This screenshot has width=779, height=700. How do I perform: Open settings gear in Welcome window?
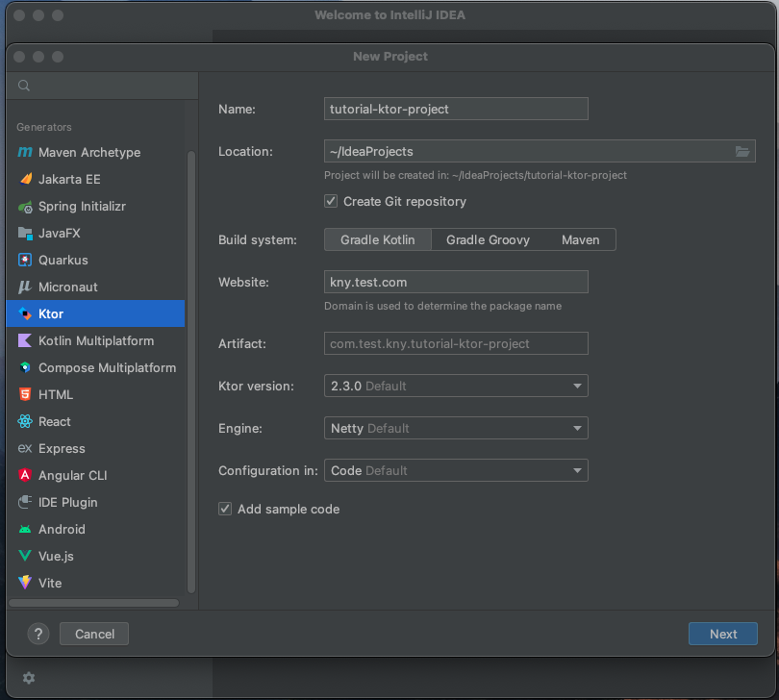[29, 678]
